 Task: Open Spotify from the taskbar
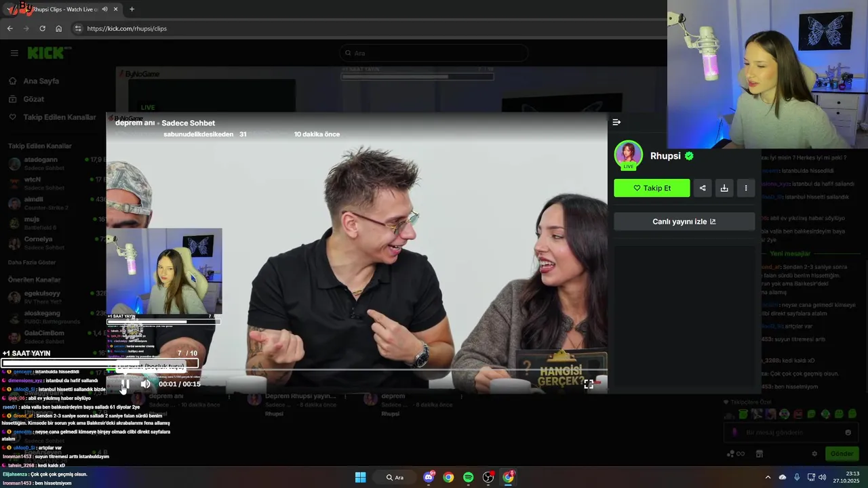click(x=469, y=477)
